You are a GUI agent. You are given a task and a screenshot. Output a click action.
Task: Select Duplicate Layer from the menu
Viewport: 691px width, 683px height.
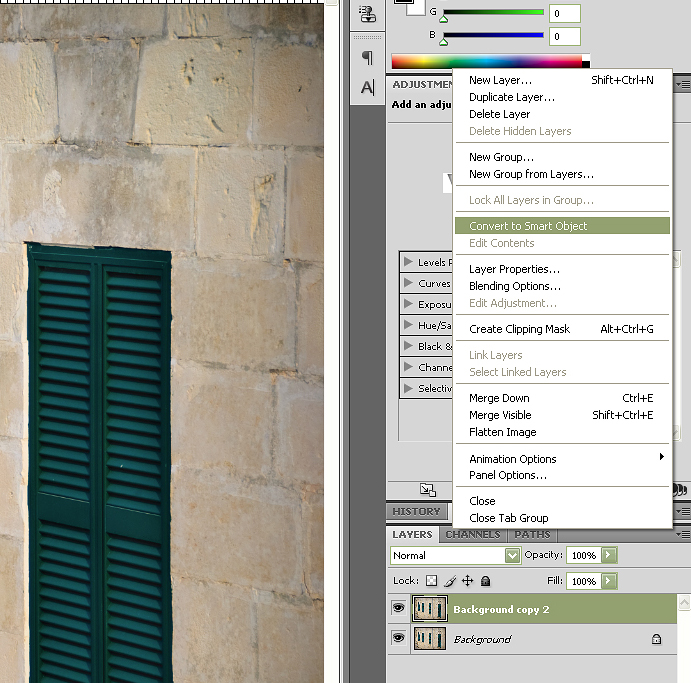click(511, 97)
